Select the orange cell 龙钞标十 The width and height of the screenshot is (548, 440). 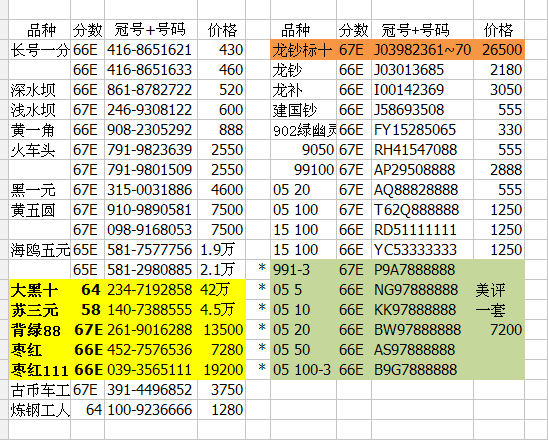pos(303,50)
